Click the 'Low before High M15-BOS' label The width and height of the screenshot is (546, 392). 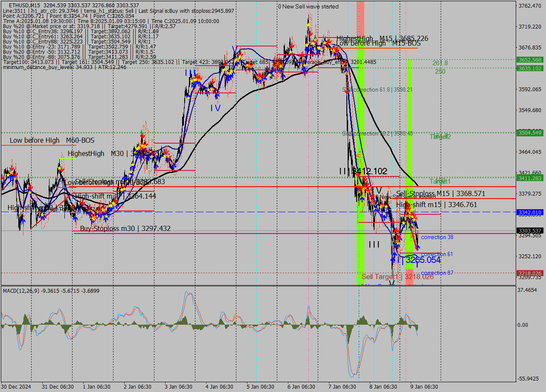(x=378, y=43)
